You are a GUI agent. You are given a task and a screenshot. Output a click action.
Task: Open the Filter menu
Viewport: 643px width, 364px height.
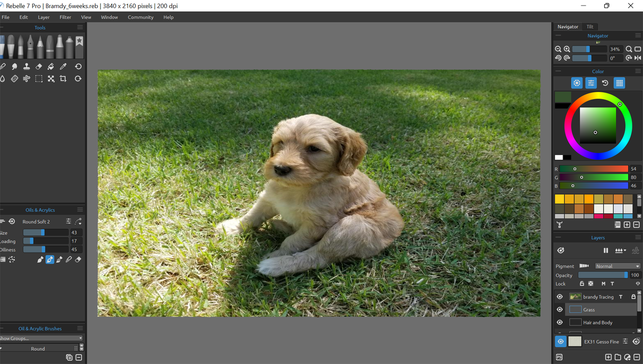pyautogui.click(x=65, y=17)
